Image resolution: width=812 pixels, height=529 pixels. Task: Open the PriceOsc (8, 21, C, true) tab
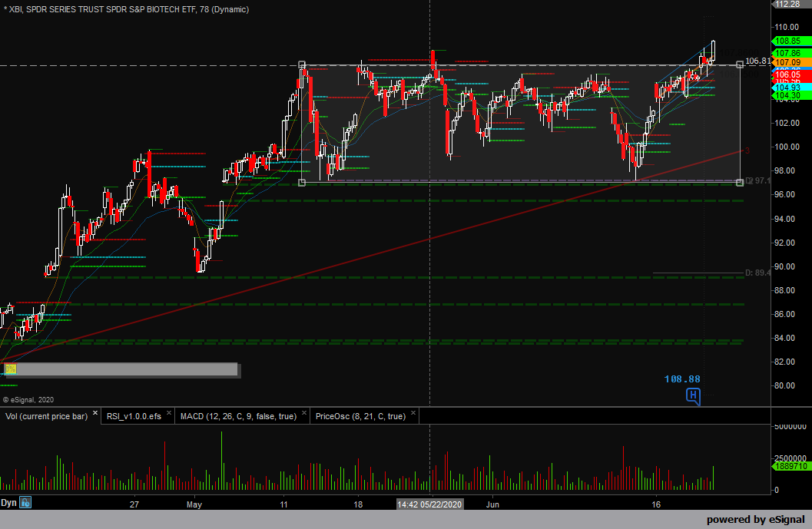[360, 416]
